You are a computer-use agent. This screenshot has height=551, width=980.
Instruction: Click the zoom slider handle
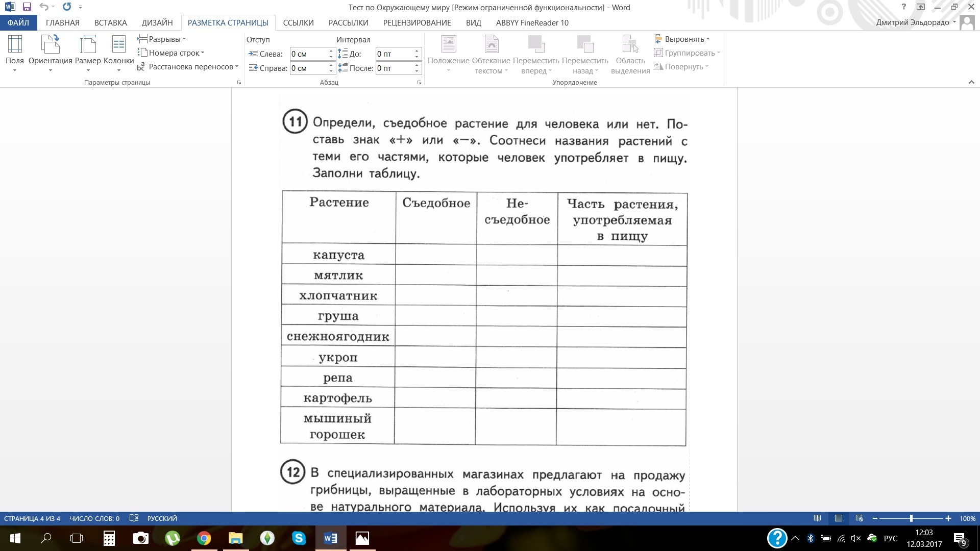click(x=911, y=518)
